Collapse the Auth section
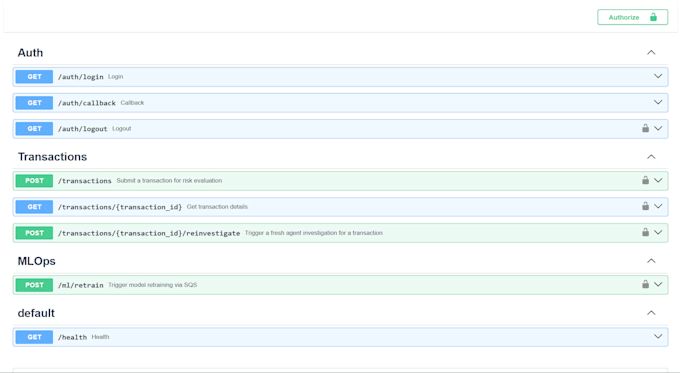Screen dimensions: 680x373 651,52
